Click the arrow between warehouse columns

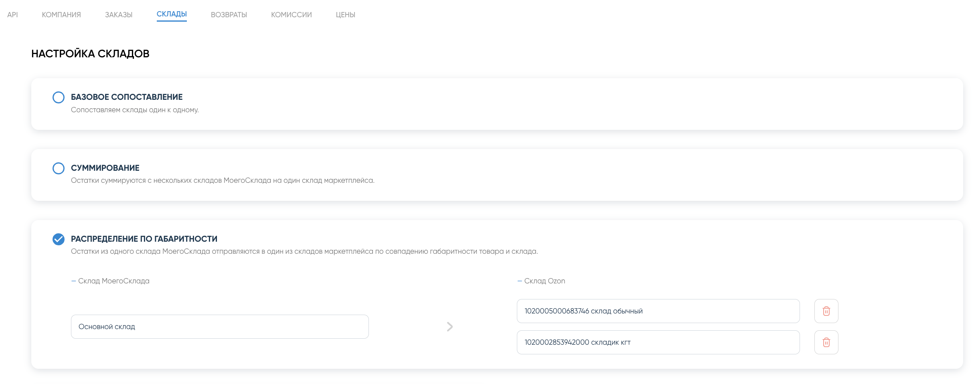450,327
